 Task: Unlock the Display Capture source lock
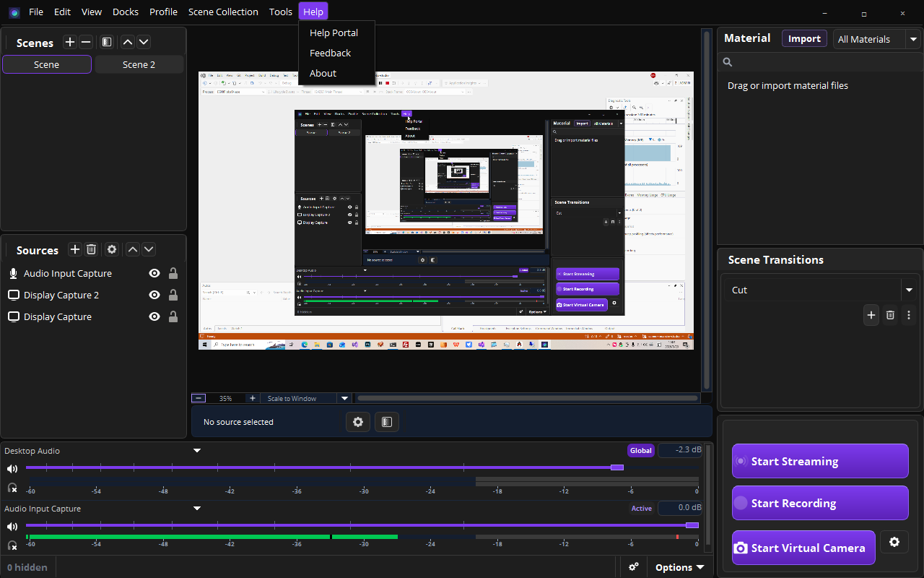[x=173, y=316]
